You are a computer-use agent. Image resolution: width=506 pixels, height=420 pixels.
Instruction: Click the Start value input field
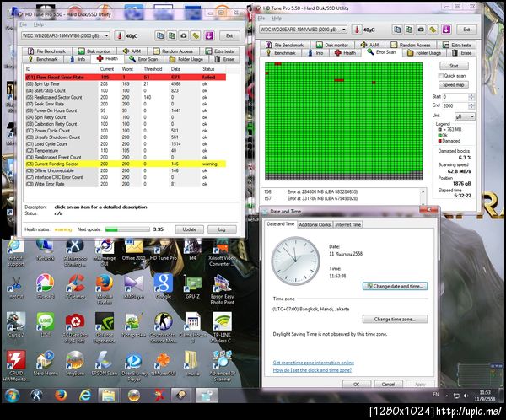455,97
